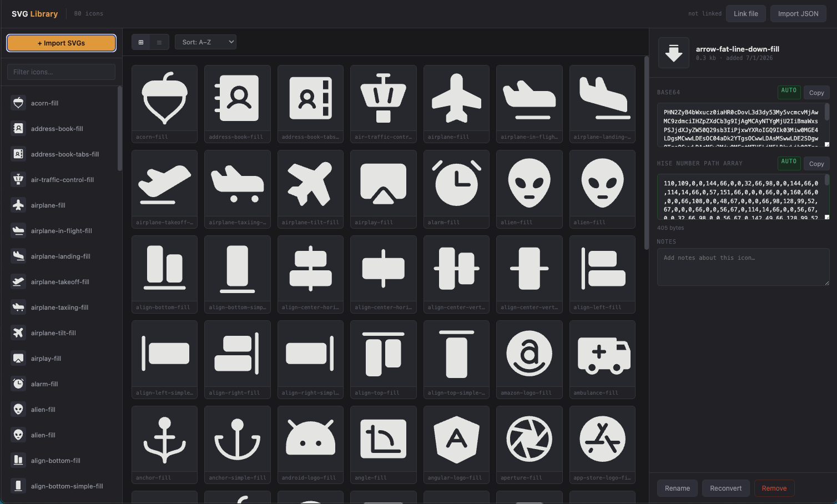Choose the align-right-fill grid tile
Viewport: 837px width, 504px height.
pos(237,360)
